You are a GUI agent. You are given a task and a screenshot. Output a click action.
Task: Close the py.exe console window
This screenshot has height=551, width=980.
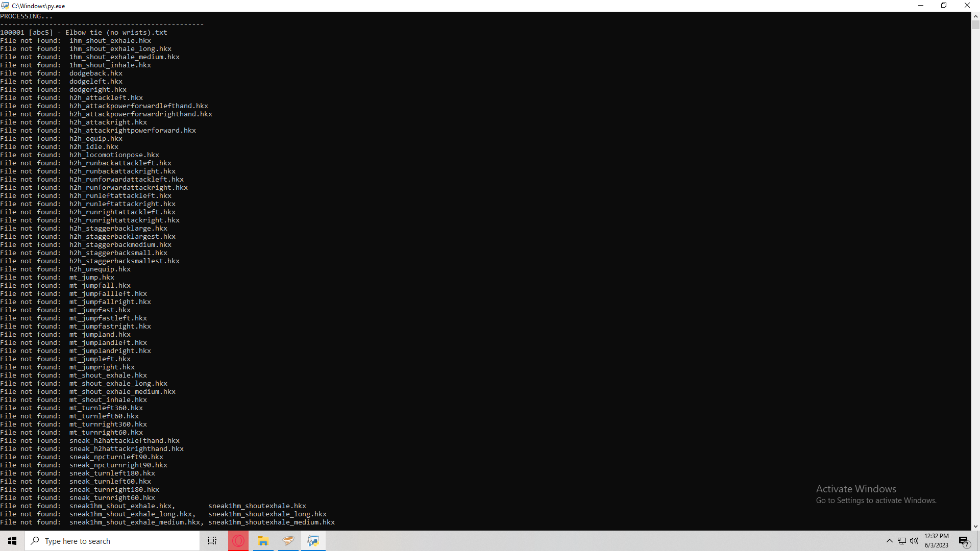pos(967,6)
